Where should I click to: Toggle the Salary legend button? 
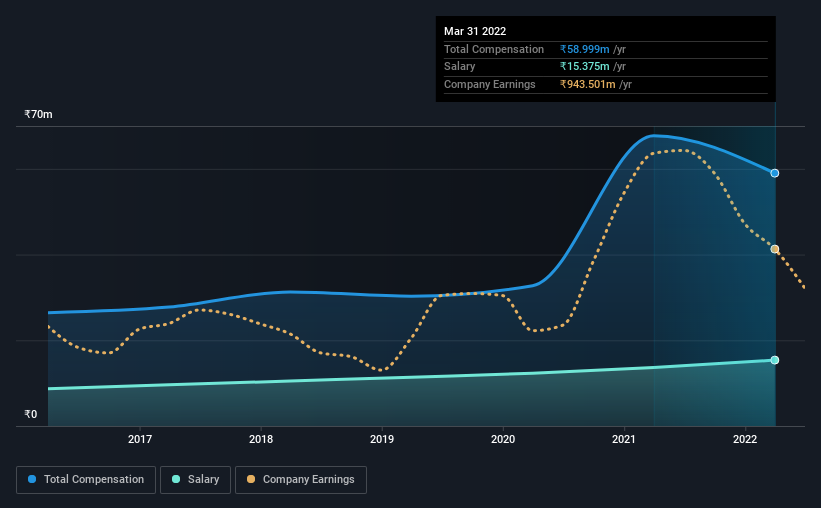pyautogui.click(x=195, y=480)
